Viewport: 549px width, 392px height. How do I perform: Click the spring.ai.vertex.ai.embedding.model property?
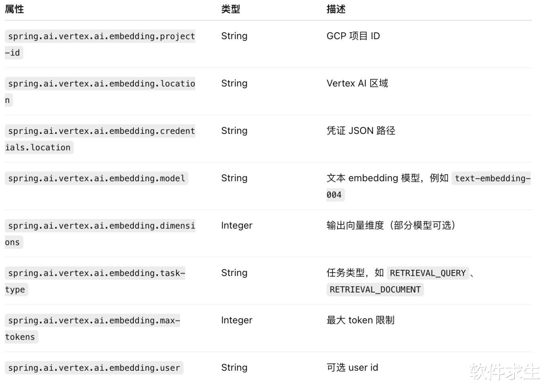tap(96, 179)
